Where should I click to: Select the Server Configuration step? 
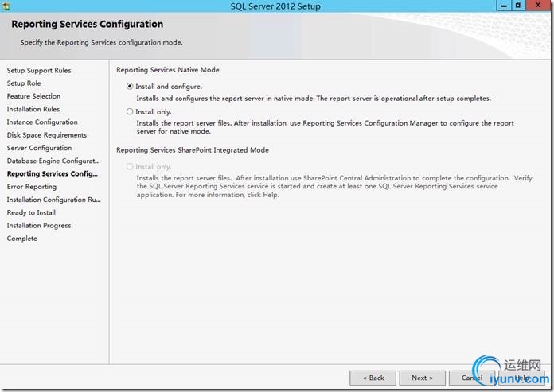39,148
